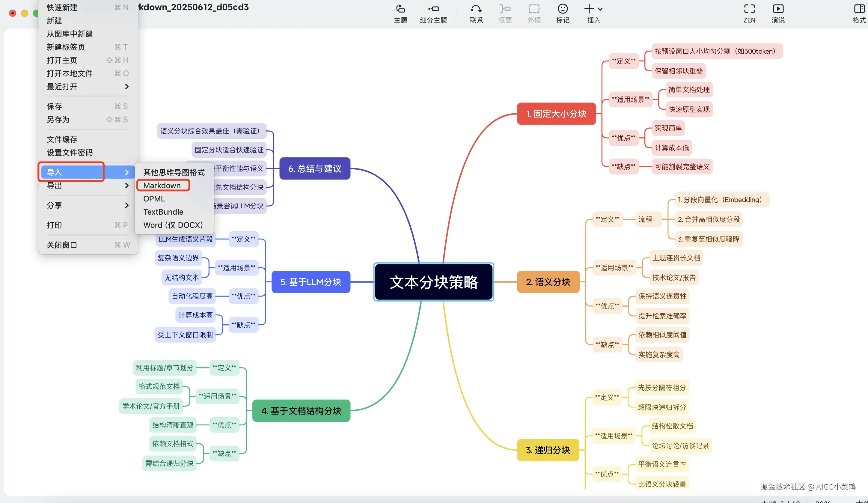
Task: Select topic 4. 基于文档结构分块
Action: 302,411
